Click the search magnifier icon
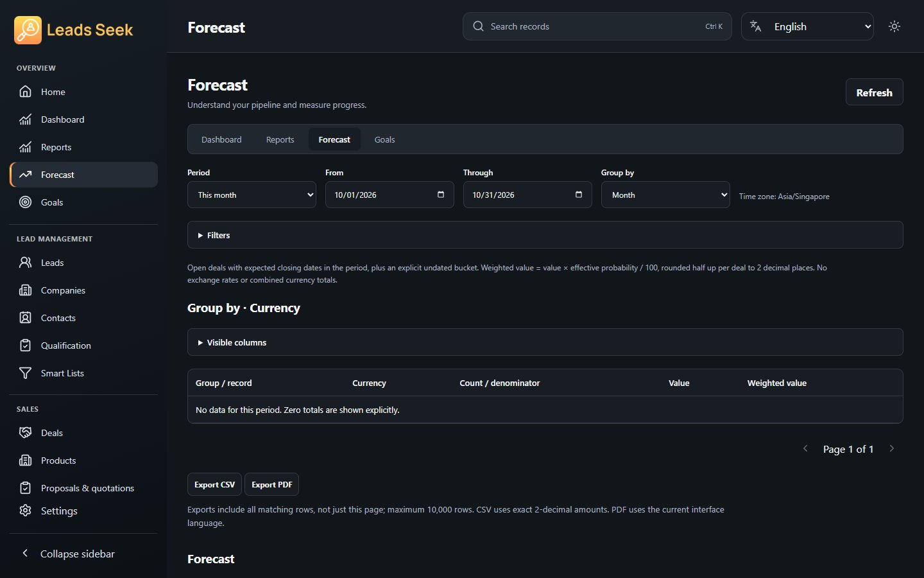 tap(478, 26)
